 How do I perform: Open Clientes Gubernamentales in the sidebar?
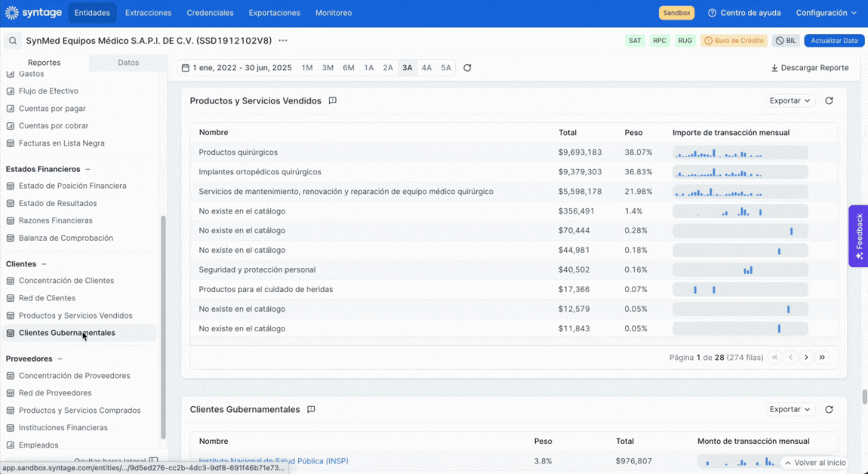[80, 333]
